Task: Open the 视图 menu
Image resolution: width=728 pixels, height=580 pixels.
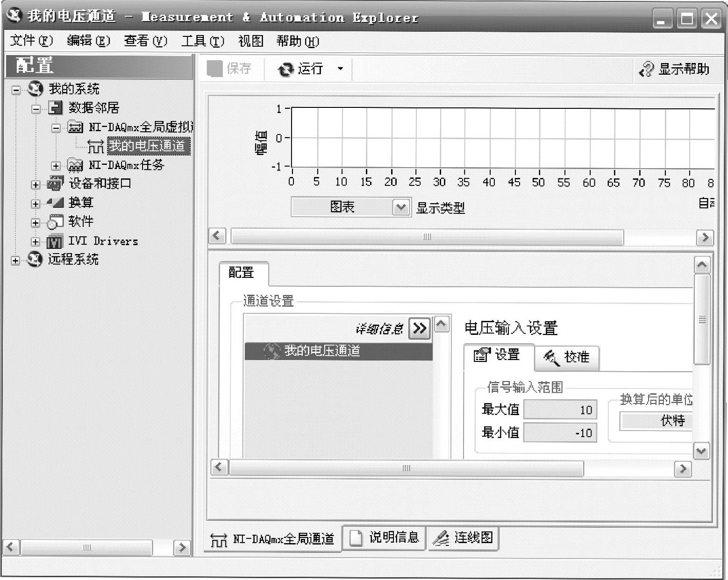Action: coord(251,41)
